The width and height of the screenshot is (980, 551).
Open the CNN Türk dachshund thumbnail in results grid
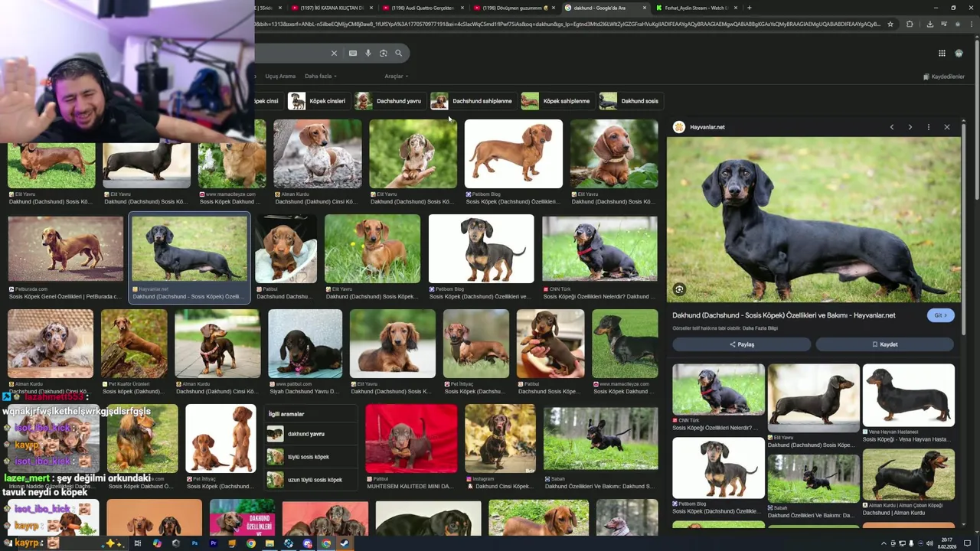coord(599,249)
